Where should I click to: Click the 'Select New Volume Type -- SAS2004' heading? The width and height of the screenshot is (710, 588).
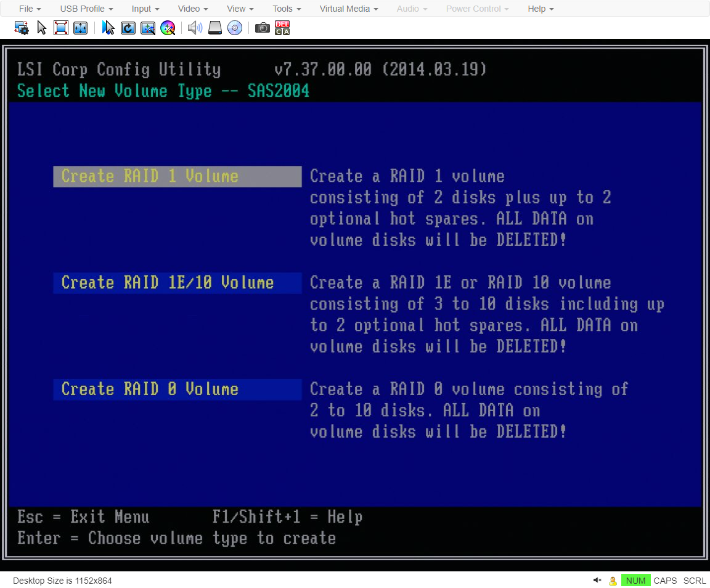(163, 91)
